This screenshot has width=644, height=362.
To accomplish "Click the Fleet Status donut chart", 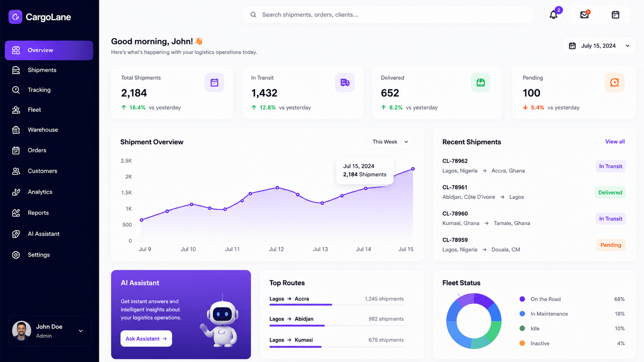I will pyautogui.click(x=474, y=321).
